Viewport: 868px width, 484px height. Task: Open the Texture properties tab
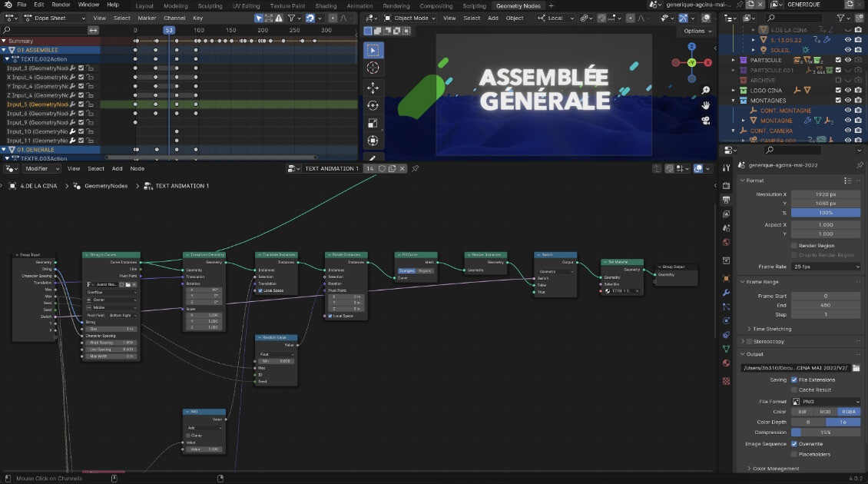pyautogui.click(x=727, y=381)
